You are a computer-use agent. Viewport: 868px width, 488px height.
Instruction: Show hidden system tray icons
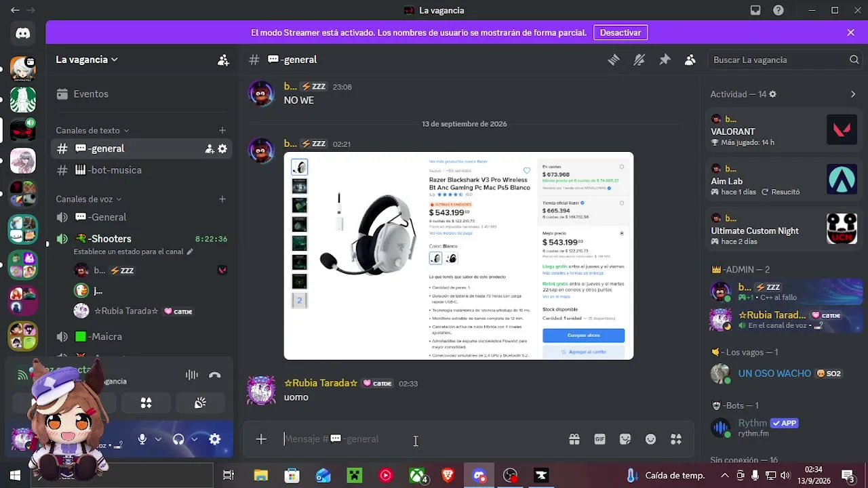point(725,475)
